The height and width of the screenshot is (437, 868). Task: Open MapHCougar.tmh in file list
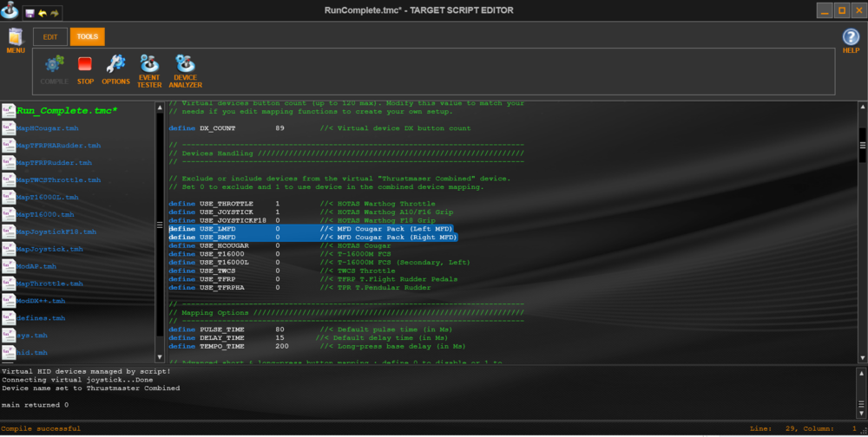click(x=48, y=128)
